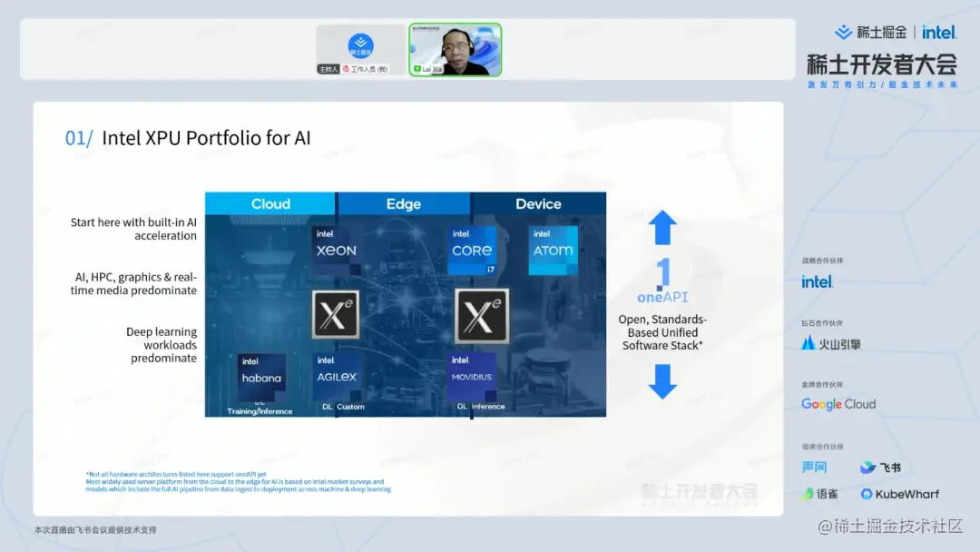Click the Xe logo in the Edge column
Image resolution: width=980 pixels, height=552 pixels.
482,316
